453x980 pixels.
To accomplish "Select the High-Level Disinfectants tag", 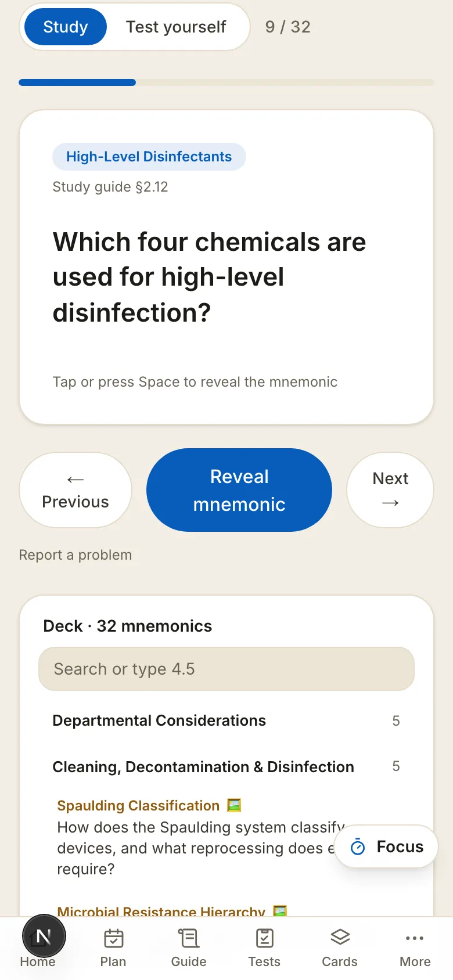I will (x=149, y=157).
